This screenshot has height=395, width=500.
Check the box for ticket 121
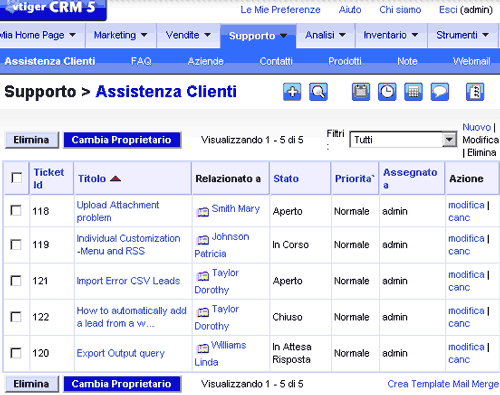(x=16, y=281)
